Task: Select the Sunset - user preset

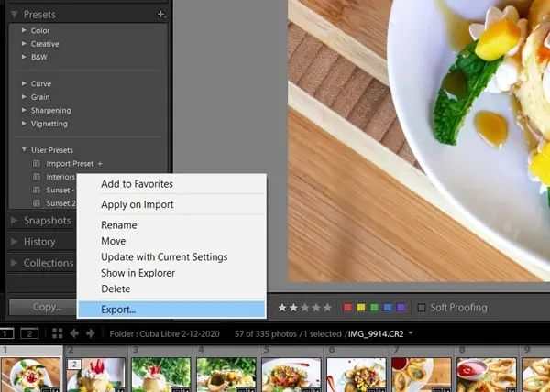Action: click(60, 191)
